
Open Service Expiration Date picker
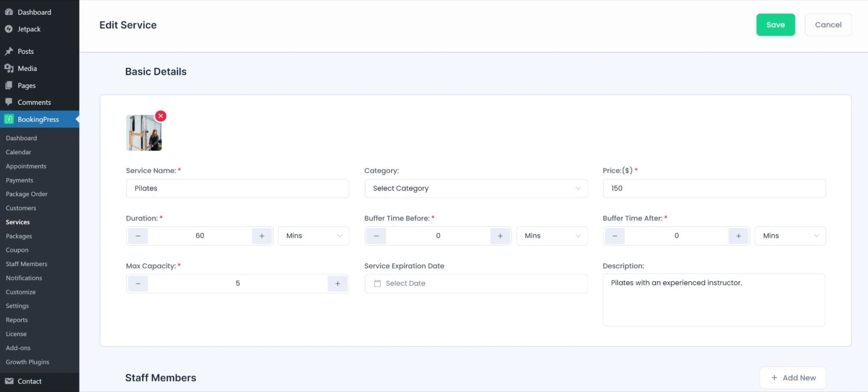click(x=476, y=283)
